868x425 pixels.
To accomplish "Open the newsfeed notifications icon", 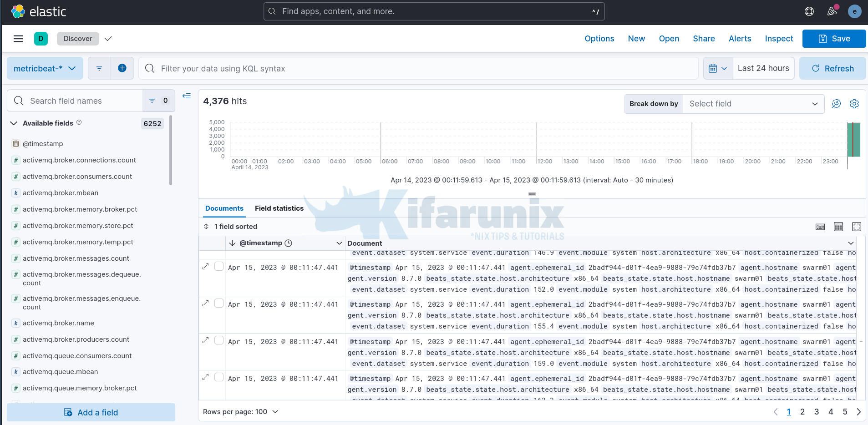I will pos(832,11).
